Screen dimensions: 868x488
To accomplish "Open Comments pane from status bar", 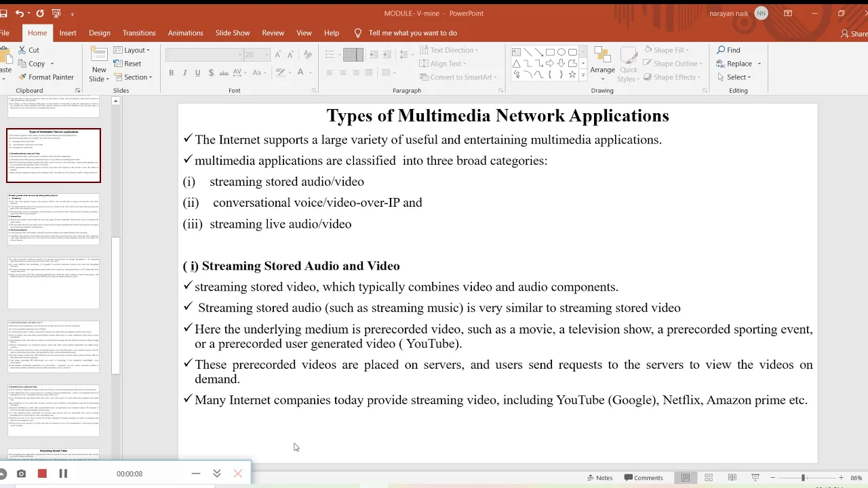I will pos(644,478).
